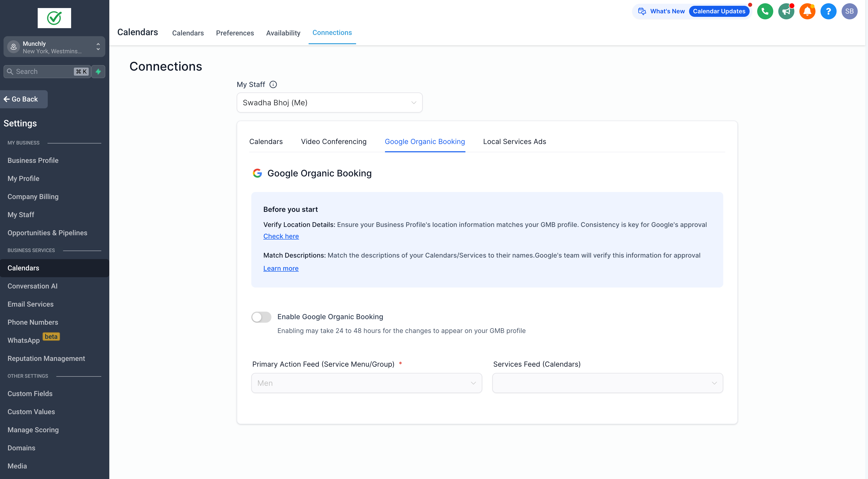
Task: Open Domains settings
Action: (x=21, y=448)
